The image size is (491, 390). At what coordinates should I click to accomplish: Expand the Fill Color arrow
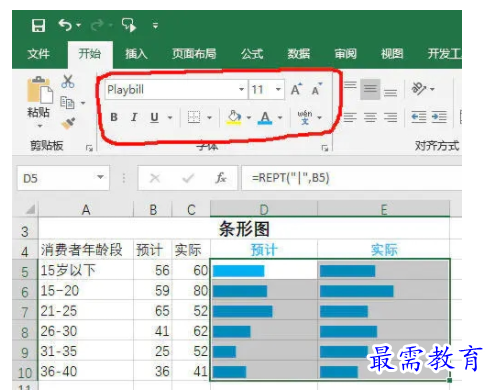tap(249, 117)
